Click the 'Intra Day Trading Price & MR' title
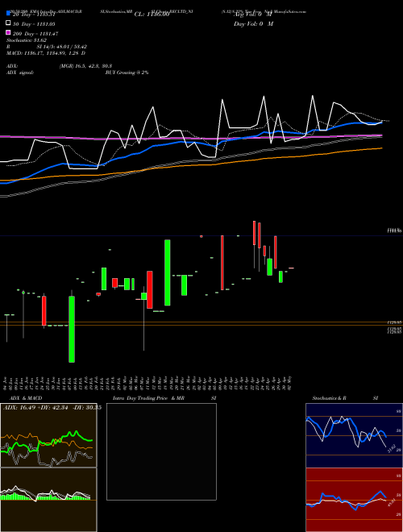The width and height of the screenshot is (403, 532). [148, 398]
